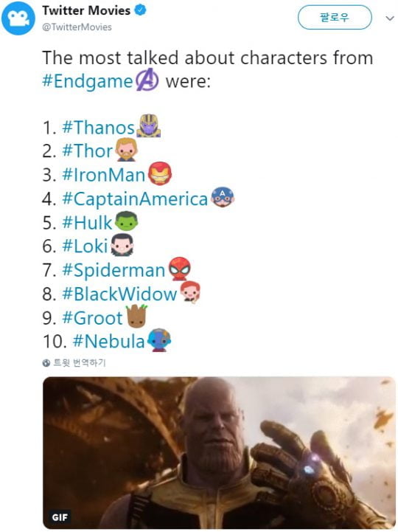Viewport: 398px width, 532px height.
Task: Click the Avengers logo emoji after #Endgame
Action: pyautogui.click(x=147, y=80)
